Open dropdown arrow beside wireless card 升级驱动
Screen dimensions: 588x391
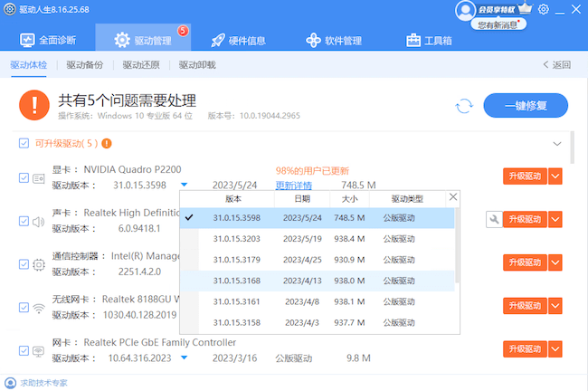tap(555, 306)
